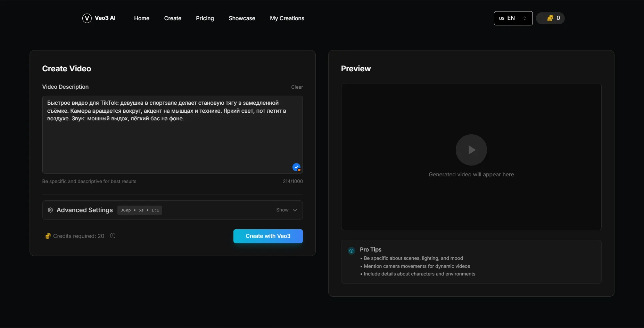
Task: Go to the Create menu item
Action: coord(173,18)
